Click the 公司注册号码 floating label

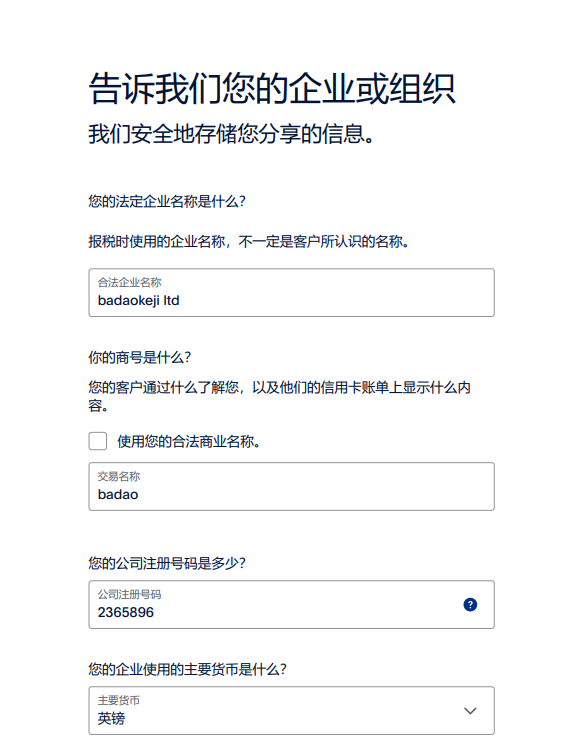[x=130, y=595]
